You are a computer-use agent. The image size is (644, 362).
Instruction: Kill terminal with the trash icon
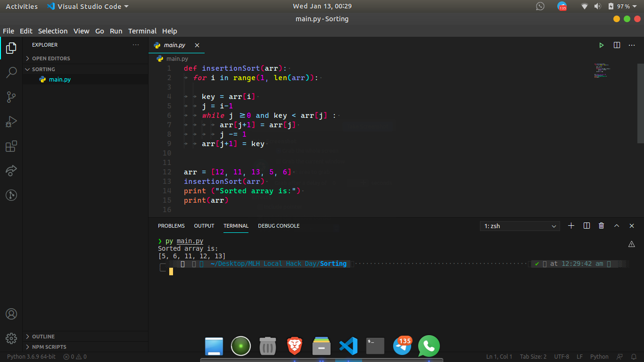pyautogui.click(x=601, y=226)
